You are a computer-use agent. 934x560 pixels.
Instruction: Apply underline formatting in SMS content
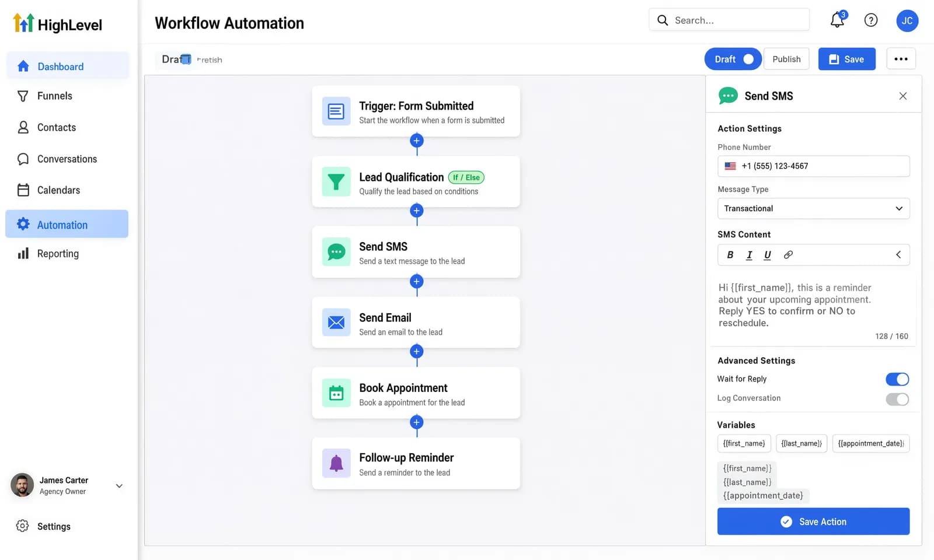[x=767, y=255]
